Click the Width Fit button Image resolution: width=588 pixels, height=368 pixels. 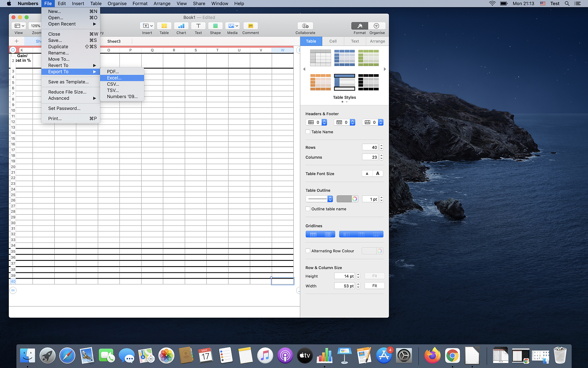coord(374,286)
